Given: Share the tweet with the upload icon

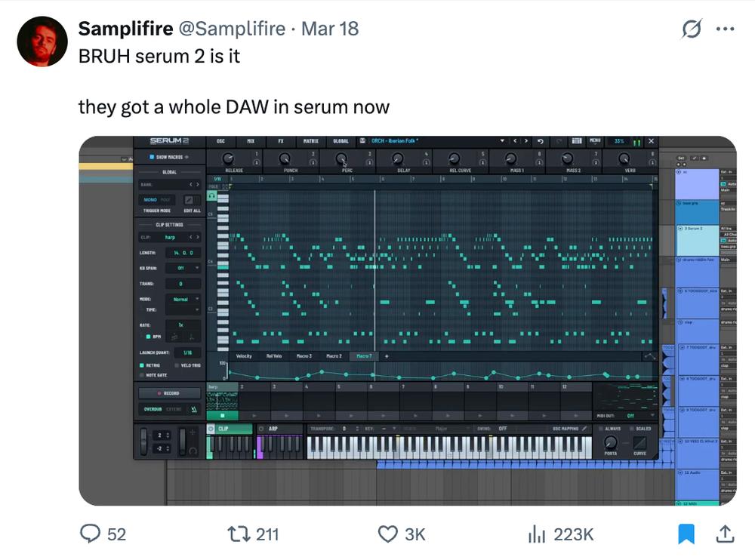Looking at the screenshot, I should pyautogui.click(x=725, y=534).
